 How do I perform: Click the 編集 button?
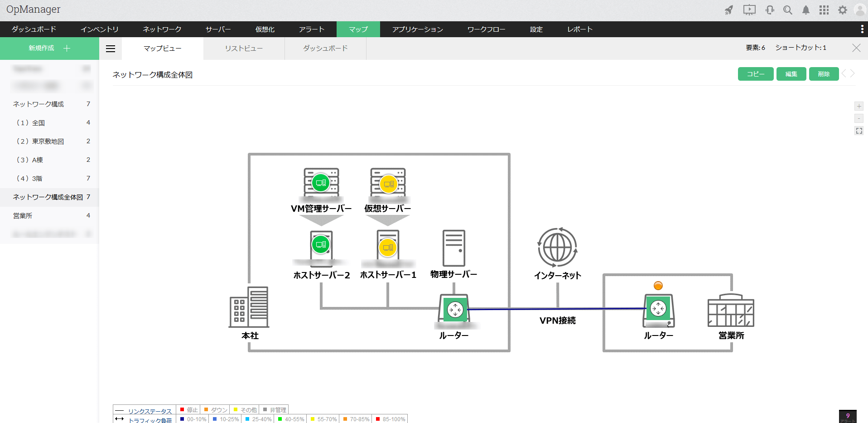(791, 74)
